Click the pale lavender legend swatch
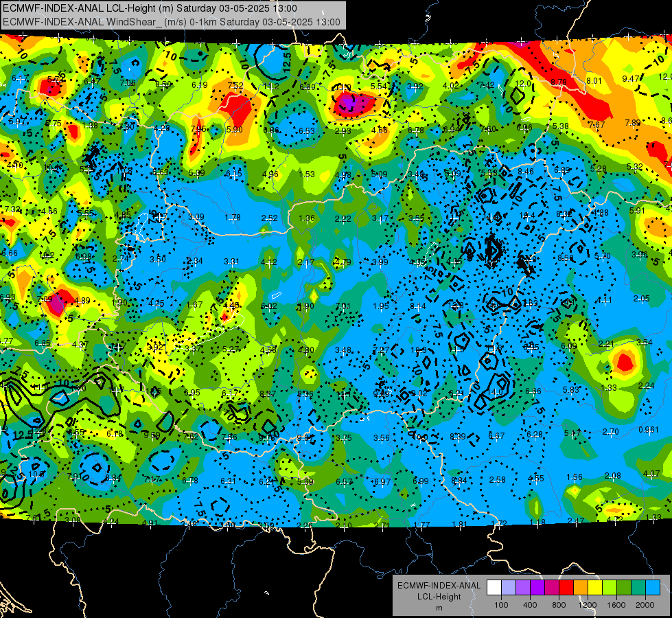The width and height of the screenshot is (672, 618). pos(509,588)
